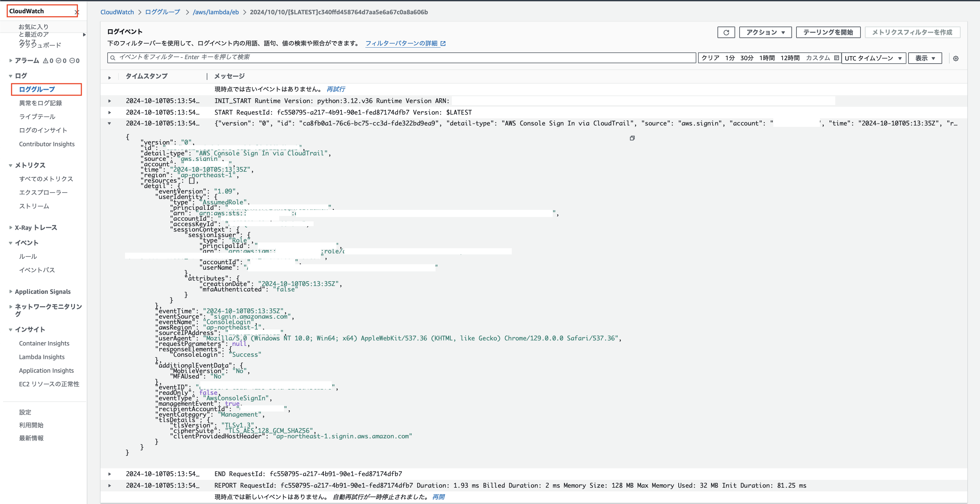Expand the INIT_START log event row
980x504 pixels.
(x=110, y=101)
